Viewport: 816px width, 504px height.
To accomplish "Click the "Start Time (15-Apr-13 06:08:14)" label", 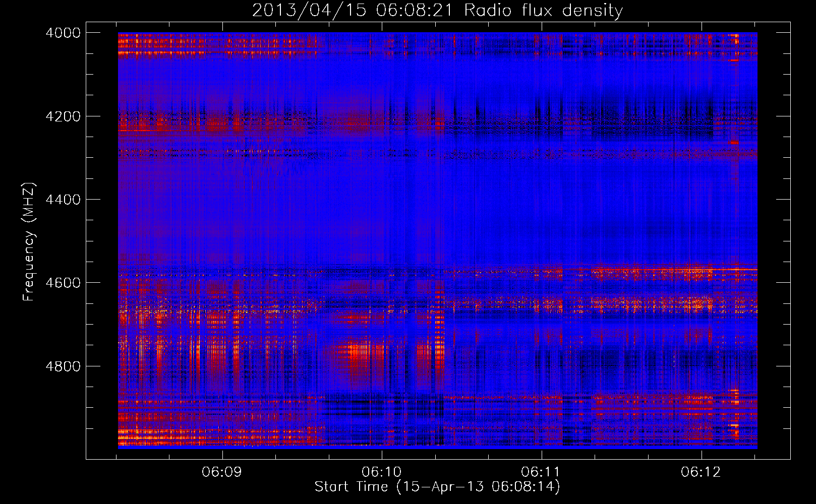I will [437, 487].
